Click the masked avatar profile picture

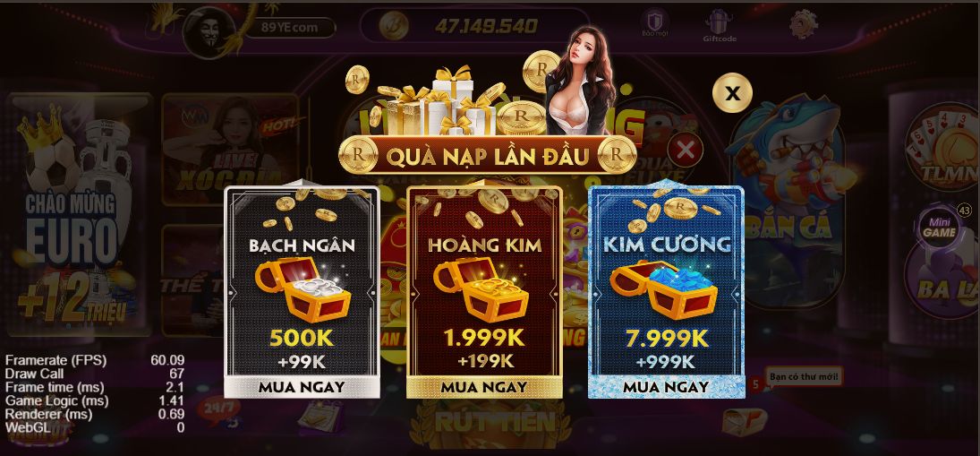209,32
